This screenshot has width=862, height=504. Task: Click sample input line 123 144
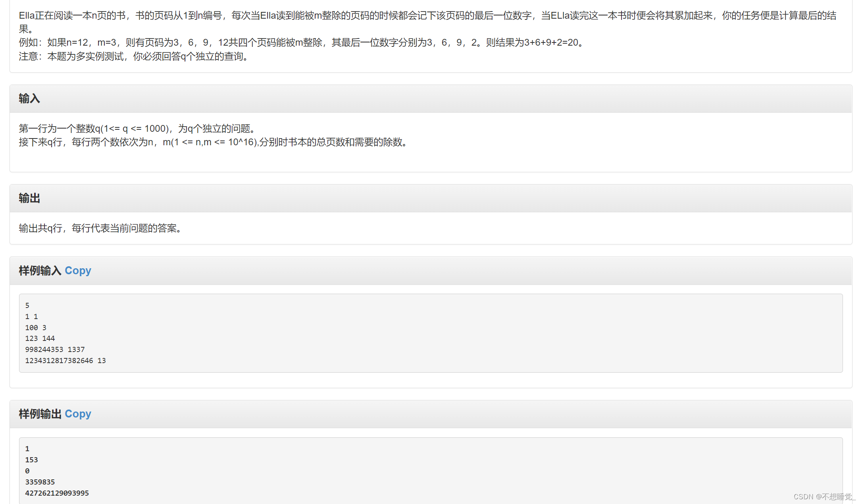[40, 339]
